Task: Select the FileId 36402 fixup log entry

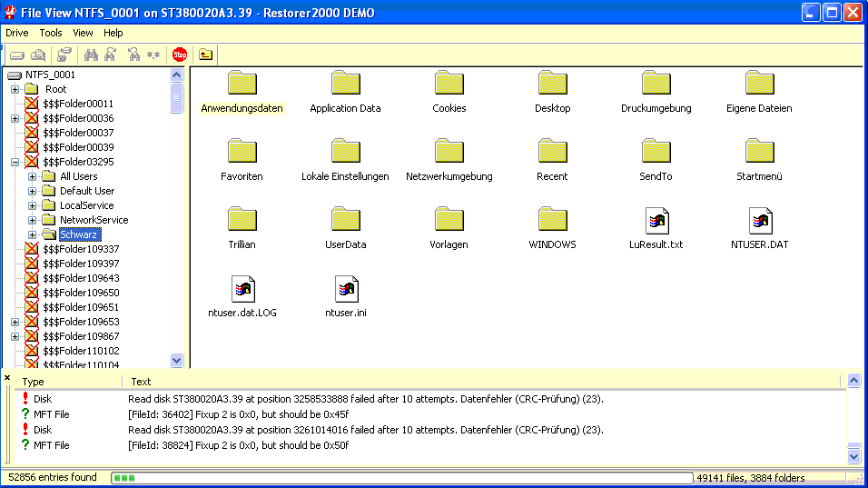Action: click(x=430, y=414)
